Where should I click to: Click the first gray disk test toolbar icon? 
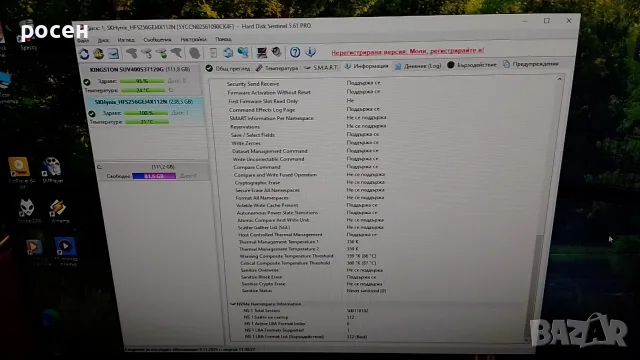coord(131,53)
